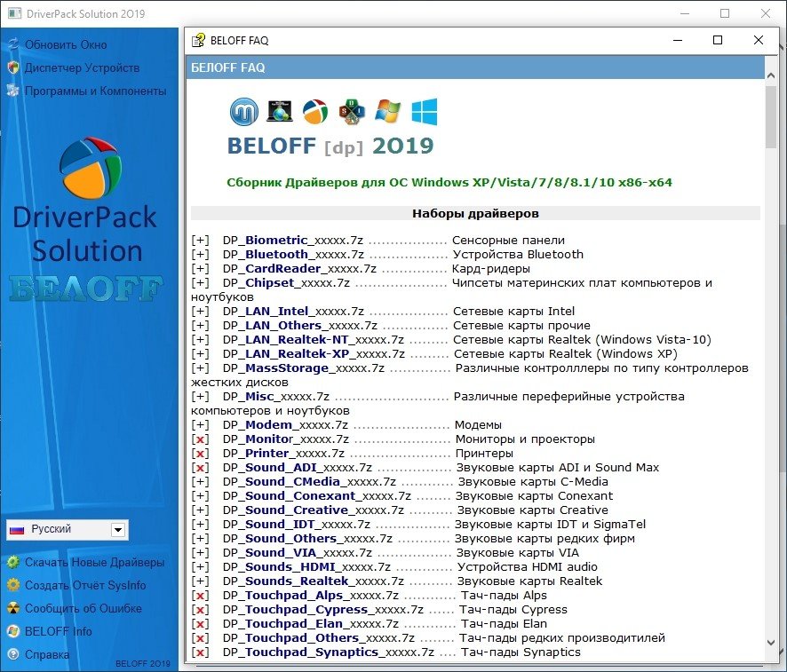Viewport: 787px width, 672px height.
Task: Toggle the [x] next to DP_Touchpad_Alps
Action: tap(200, 596)
